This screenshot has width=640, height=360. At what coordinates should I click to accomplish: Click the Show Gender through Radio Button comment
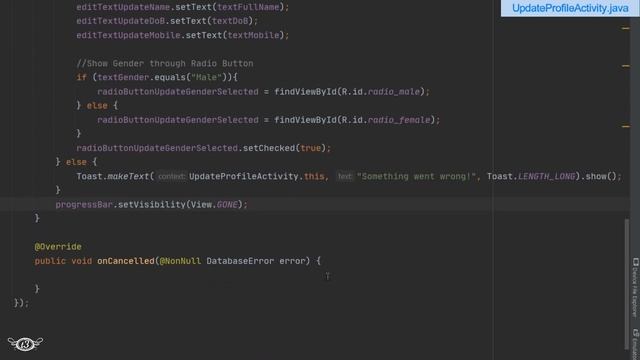[164, 63]
